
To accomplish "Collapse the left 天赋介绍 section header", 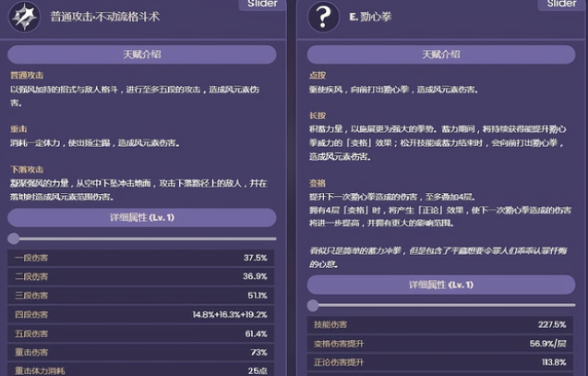I will 142,55.
